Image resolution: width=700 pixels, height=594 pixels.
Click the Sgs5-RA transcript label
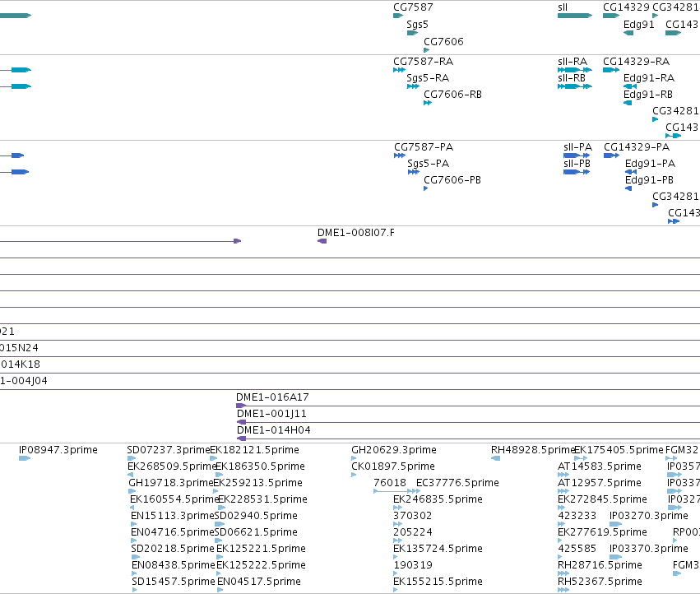pyautogui.click(x=428, y=77)
